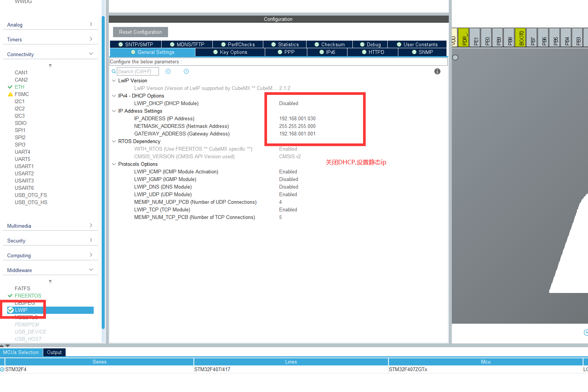Click warning triangle next to FSMC

coord(10,94)
